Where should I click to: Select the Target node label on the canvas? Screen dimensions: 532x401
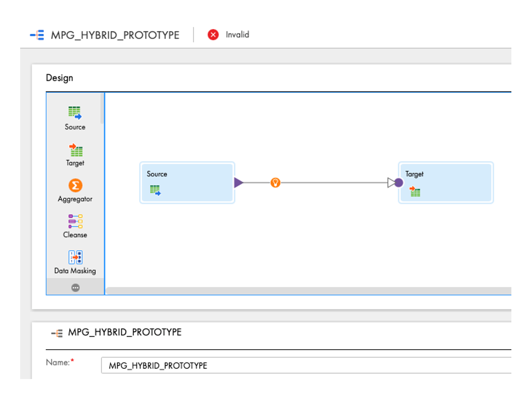414,174
